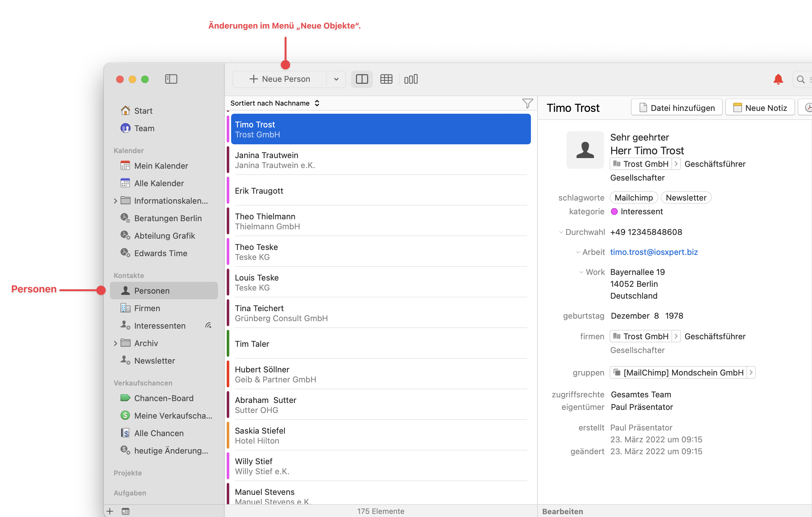Click the filter funnel icon

[527, 103]
